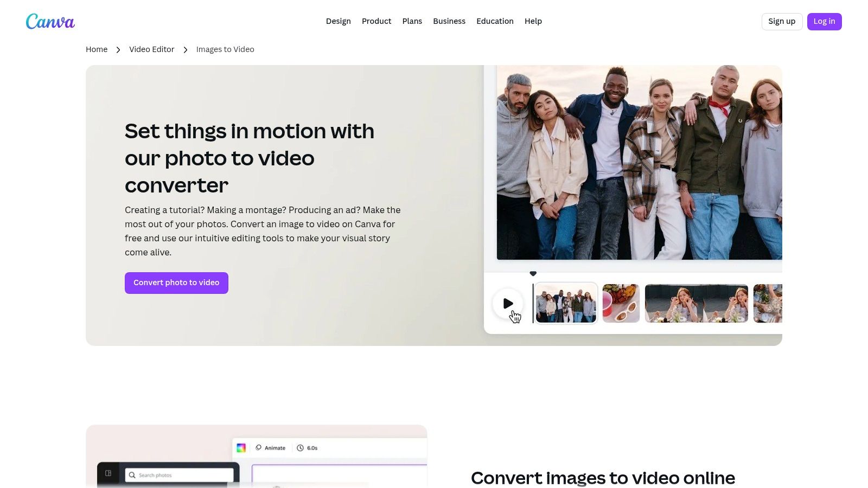
Task: Click the magnifier icon in the Search photos bar
Action: pyautogui.click(x=132, y=475)
